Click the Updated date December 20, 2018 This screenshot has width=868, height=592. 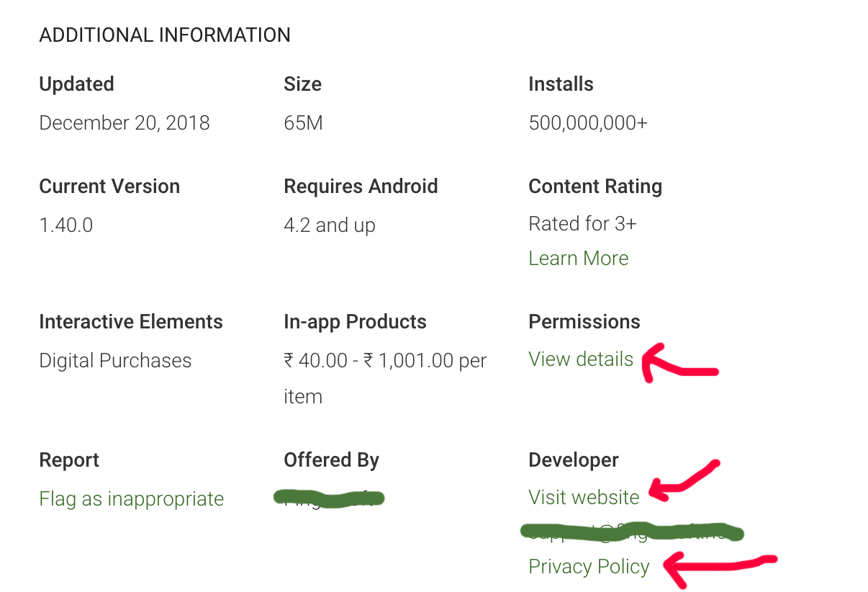124,122
